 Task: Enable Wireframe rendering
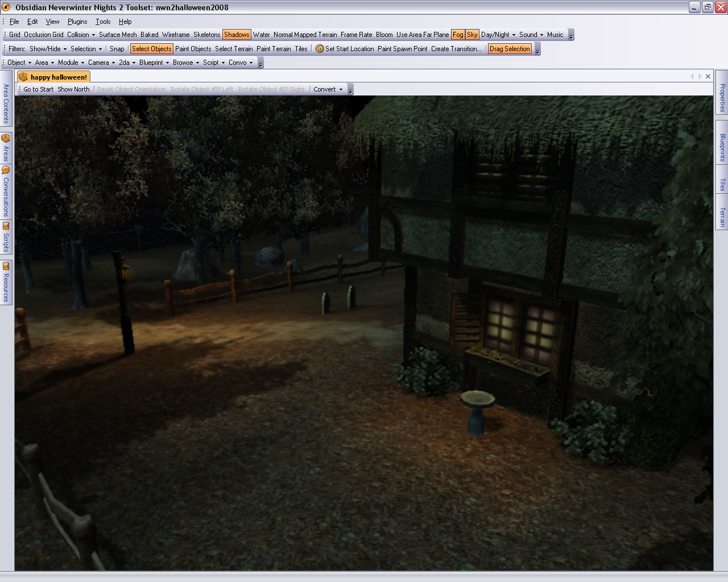pos(176,35)
